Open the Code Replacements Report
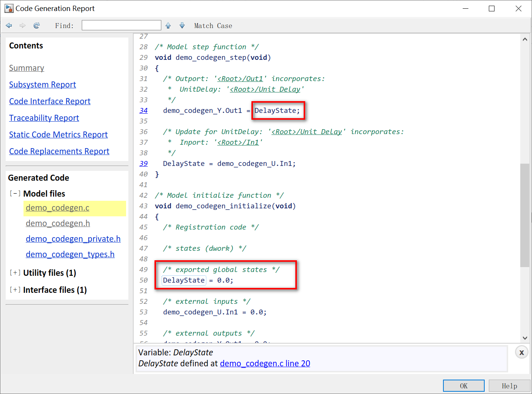The image size is (532, 394). click(x=59, y=151)
